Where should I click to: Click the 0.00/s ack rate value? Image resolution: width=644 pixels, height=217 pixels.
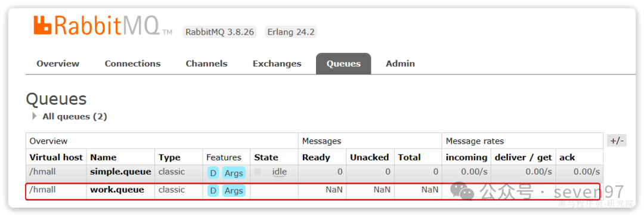[587, 171]
